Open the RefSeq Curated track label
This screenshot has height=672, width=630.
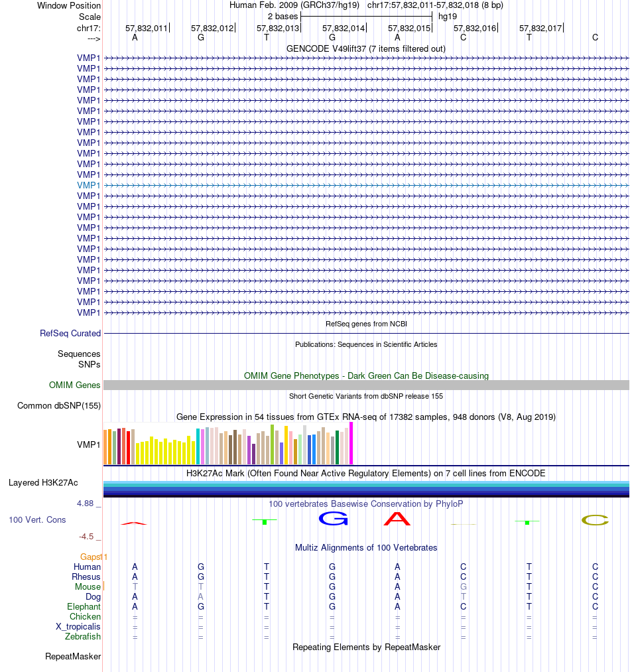tap(70, 333)
